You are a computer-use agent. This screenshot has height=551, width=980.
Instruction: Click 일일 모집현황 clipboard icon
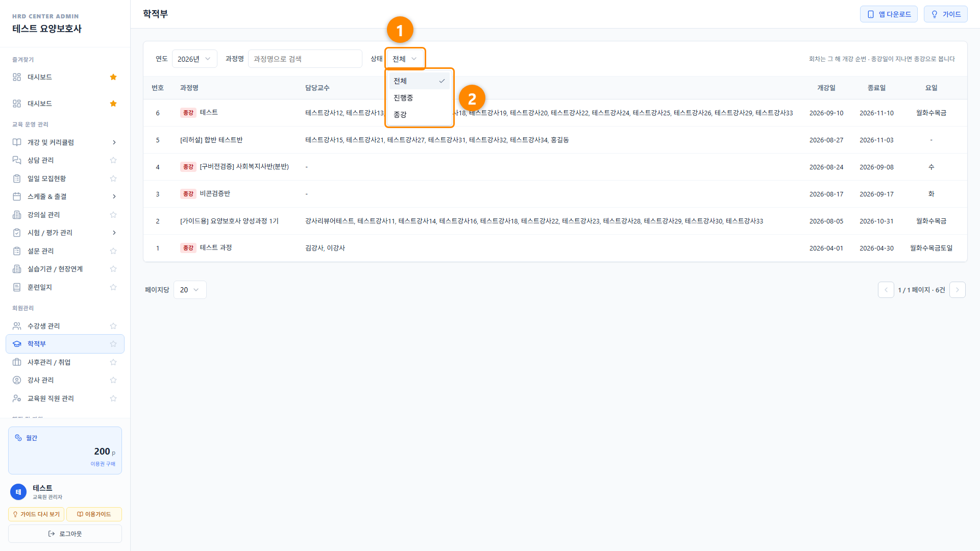[x=17, y=179]
